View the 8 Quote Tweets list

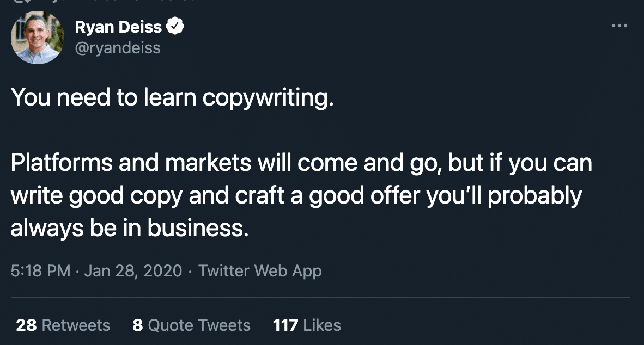191,325
